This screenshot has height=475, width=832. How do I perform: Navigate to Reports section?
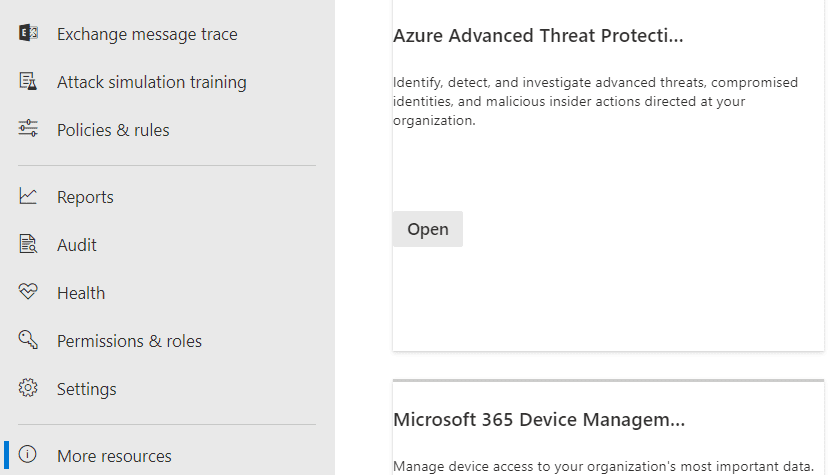(85, 197)
